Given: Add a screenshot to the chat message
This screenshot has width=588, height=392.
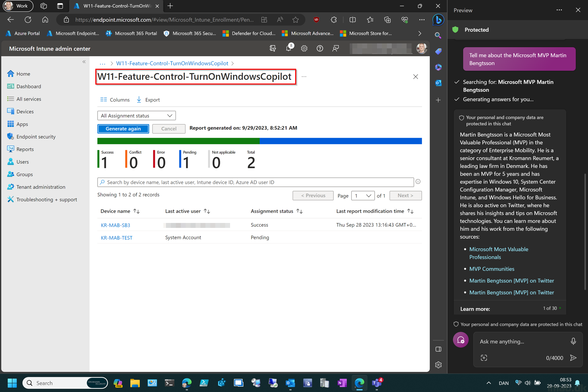Looking at the screenshot, I should click(x=483, y=358).
